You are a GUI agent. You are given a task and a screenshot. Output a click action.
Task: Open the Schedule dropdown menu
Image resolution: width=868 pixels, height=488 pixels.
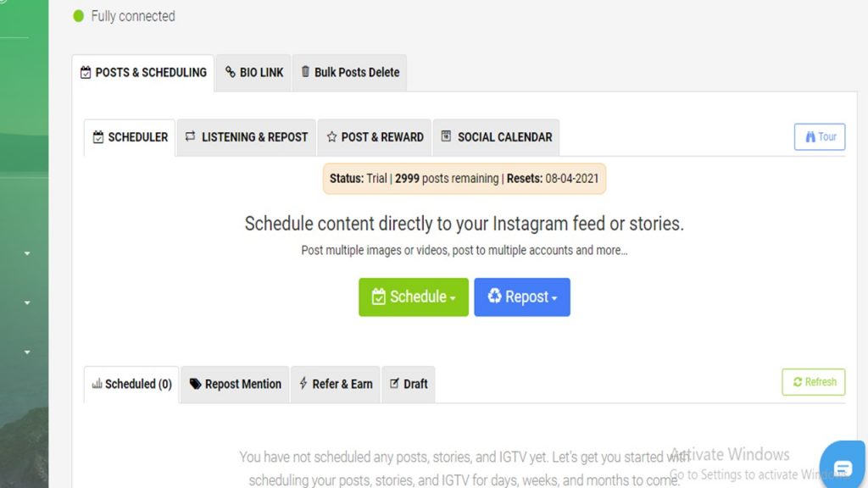(414, 297)
